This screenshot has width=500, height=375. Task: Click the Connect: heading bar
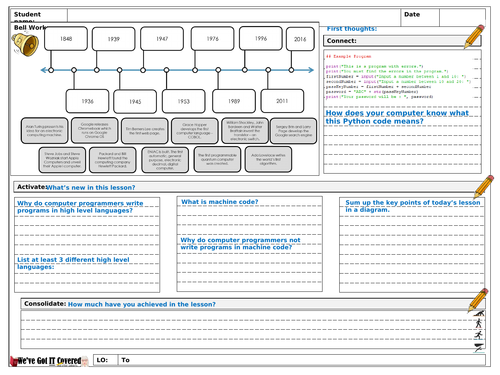(x=402, y=41)
